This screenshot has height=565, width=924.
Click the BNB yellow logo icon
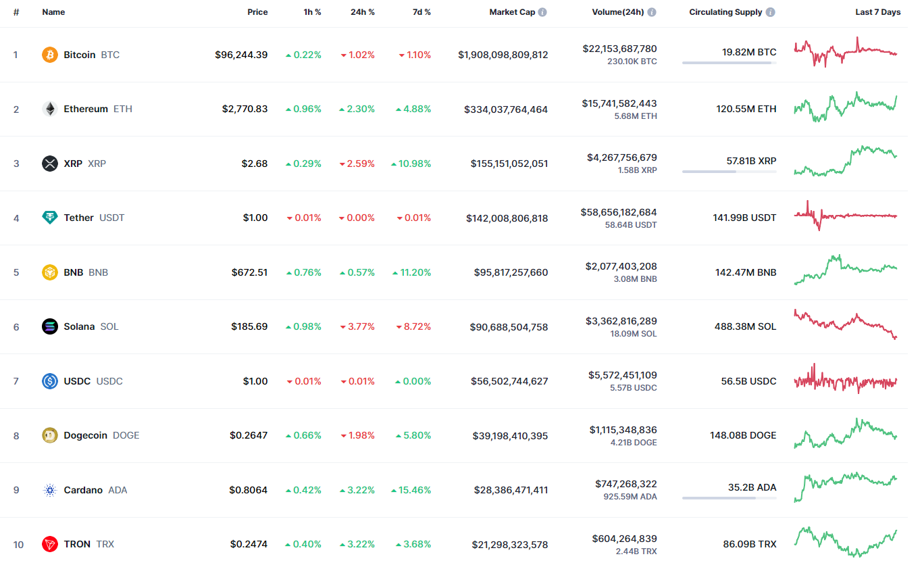coord(50,272)
